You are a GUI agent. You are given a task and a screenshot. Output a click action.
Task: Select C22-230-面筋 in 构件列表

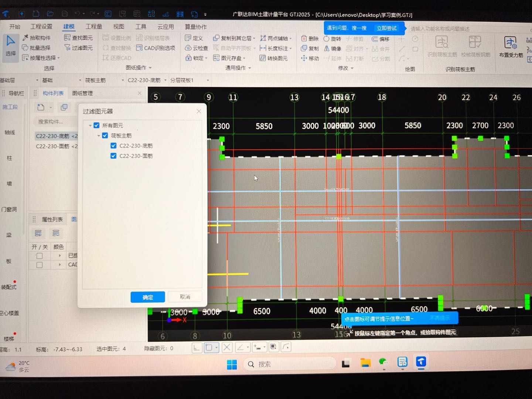click(57, 146)
